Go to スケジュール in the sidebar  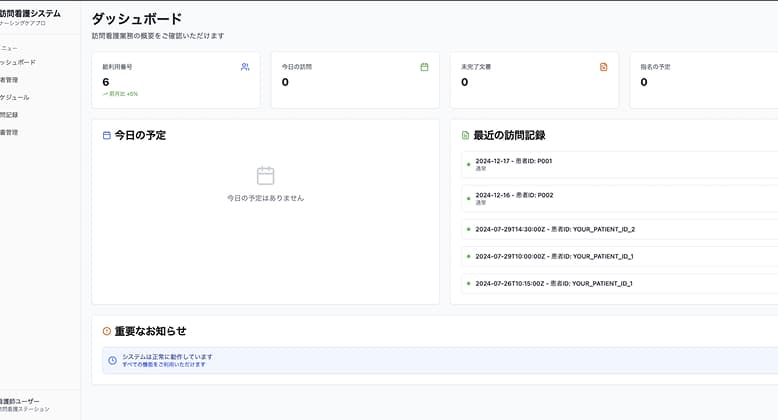tap(15, 97)
